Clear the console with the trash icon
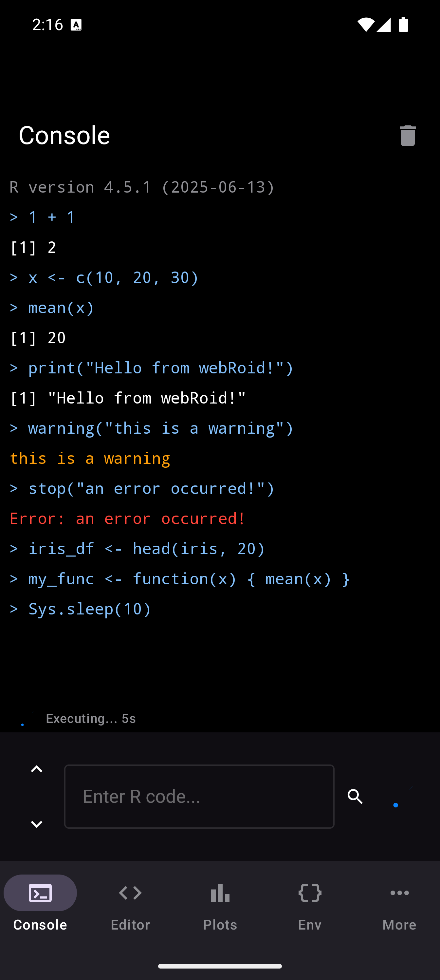The height and width of the screenshot is (980, 440). (x=407, y=135)
